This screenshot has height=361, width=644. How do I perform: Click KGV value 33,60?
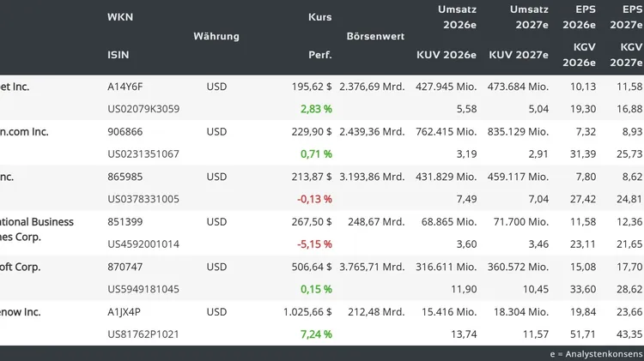coord(583,290)
